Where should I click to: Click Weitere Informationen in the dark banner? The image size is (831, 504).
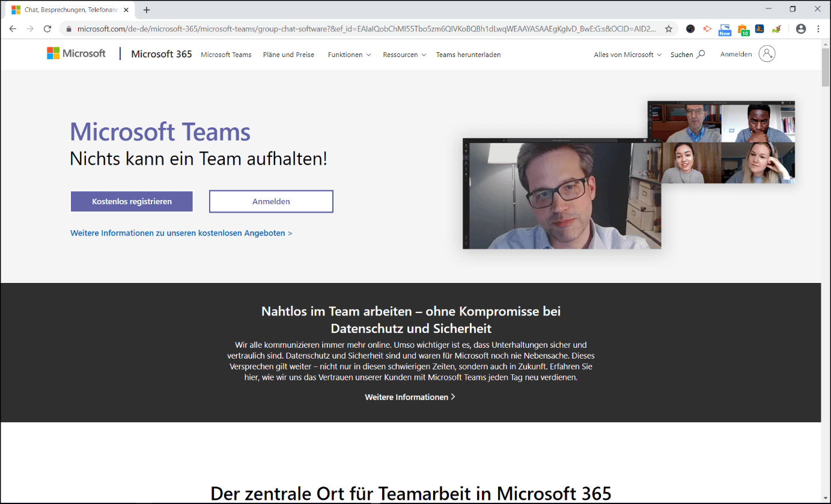410,397
